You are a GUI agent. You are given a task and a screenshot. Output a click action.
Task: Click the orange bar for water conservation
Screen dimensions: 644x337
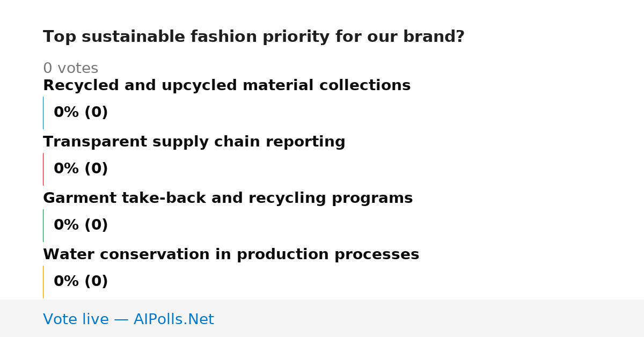(43, 282)
